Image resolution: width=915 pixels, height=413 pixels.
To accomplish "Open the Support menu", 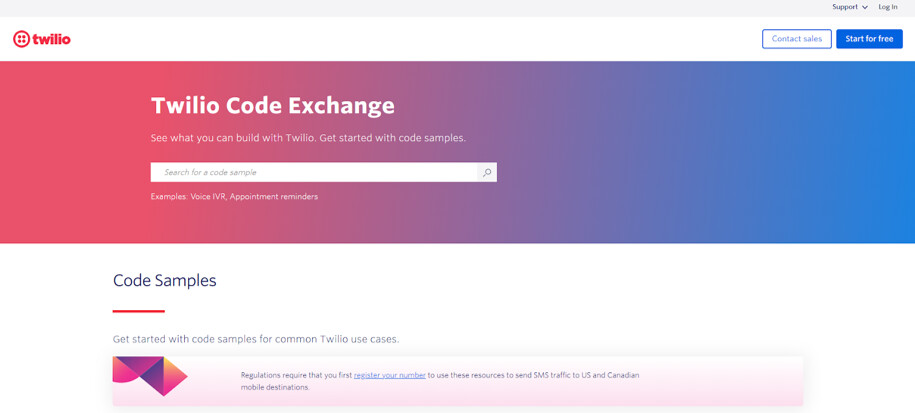I will [x=845, y=7].
